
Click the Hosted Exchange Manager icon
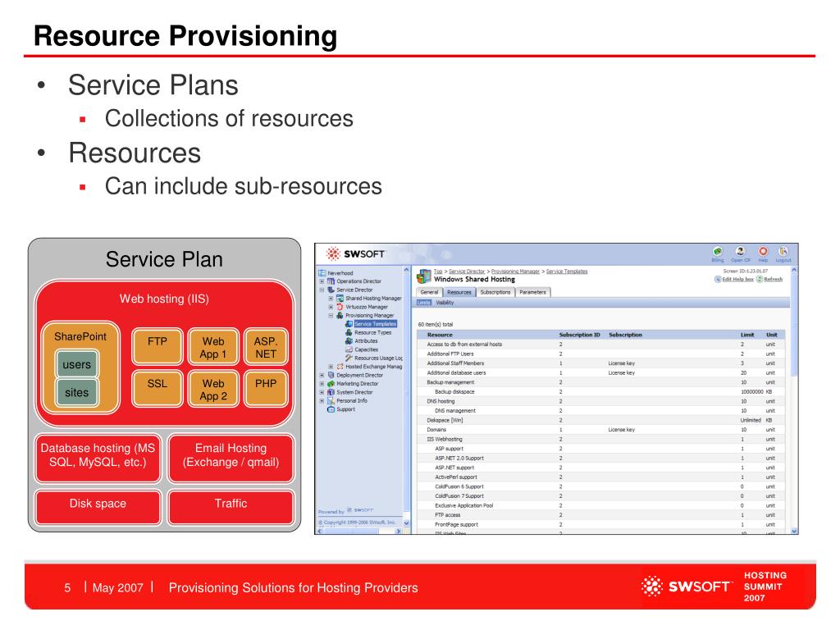pos(340,367)
